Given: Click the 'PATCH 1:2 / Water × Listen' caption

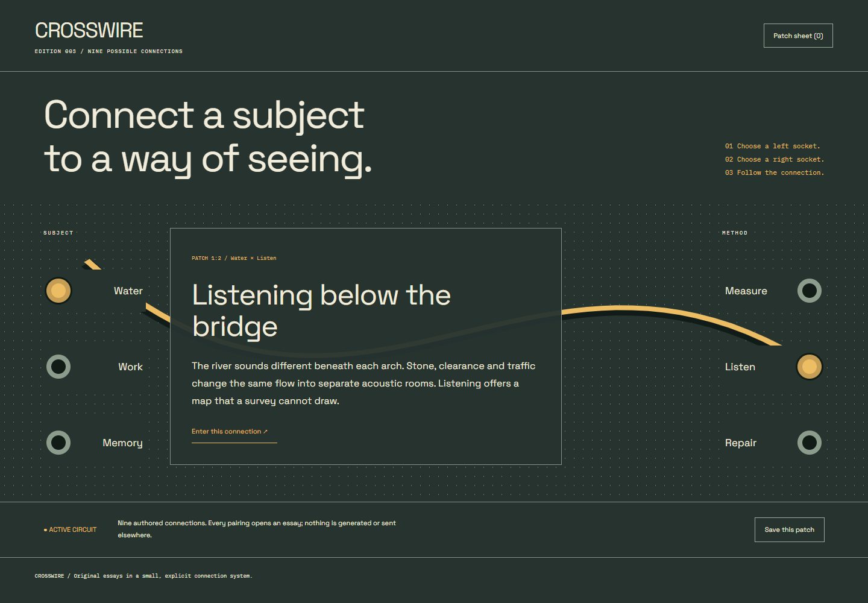Looking at the screenshot, I should coord(234,258).
